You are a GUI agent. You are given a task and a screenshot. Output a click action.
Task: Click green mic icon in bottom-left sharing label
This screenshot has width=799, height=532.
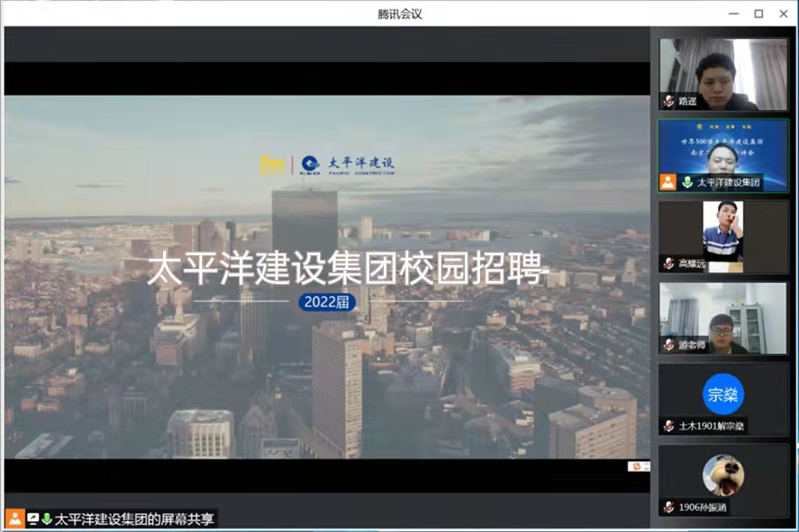(47, 519)
